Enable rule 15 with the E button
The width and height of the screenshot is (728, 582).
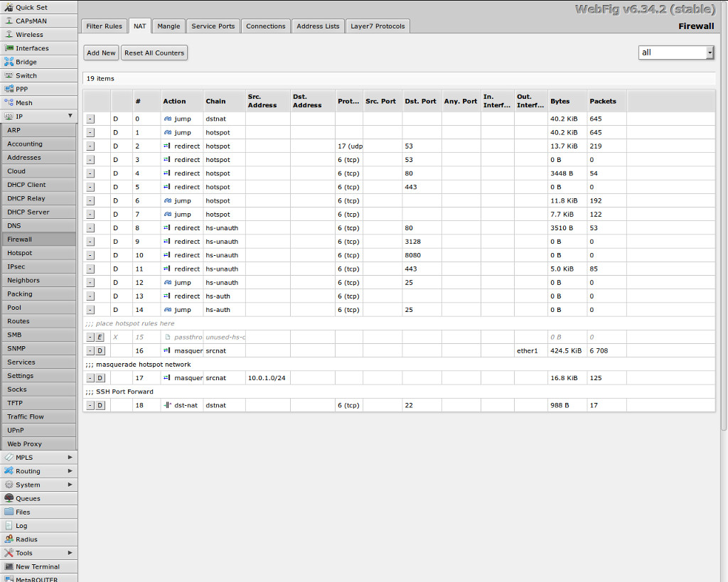point(100,337)
